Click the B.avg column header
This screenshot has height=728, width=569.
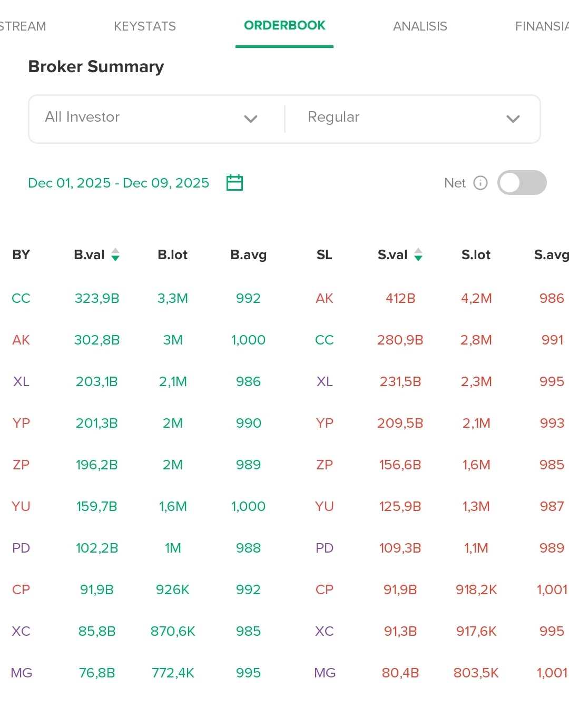coord(248,255)
